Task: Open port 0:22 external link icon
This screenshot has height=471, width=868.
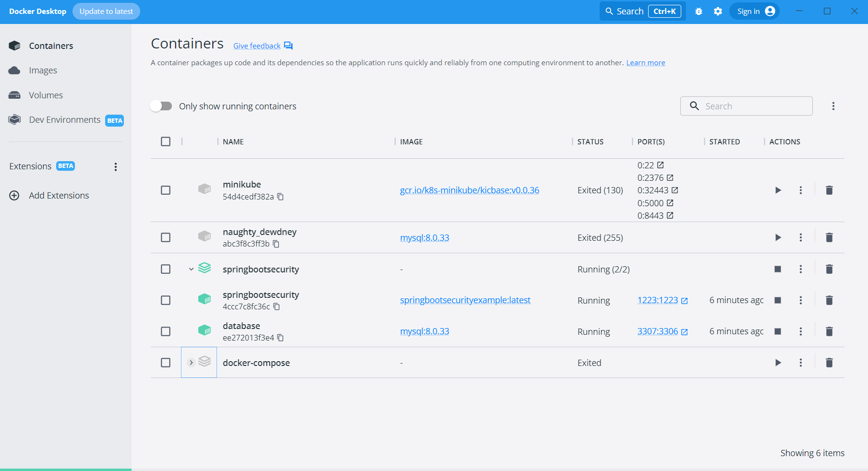Action: (x=660, y=165)
